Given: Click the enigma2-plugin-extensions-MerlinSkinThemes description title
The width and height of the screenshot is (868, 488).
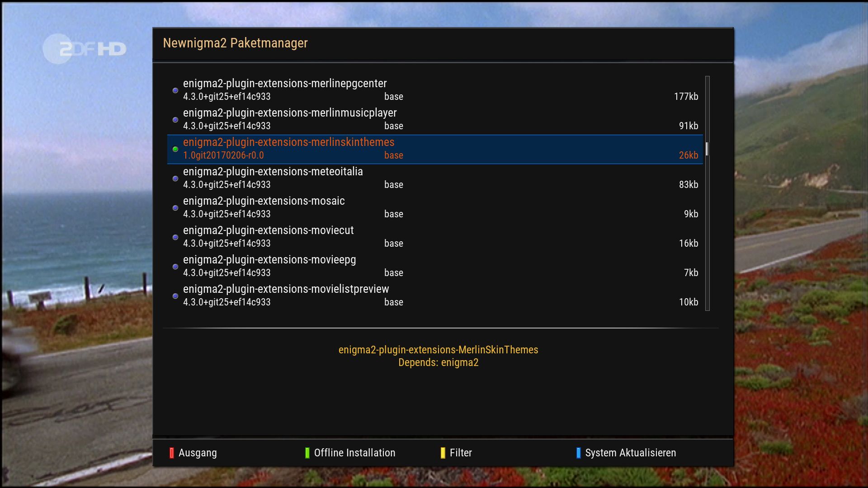Looking at the screenshot, I should pos(438,350).
